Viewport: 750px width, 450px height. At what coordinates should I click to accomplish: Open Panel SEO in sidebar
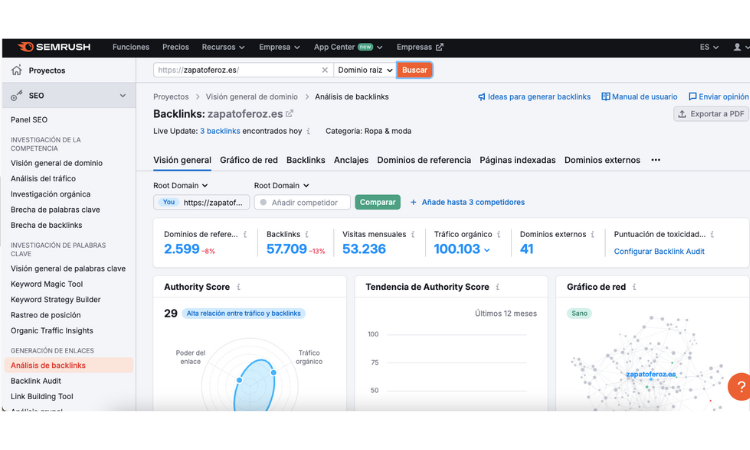(x=29, y=120)
